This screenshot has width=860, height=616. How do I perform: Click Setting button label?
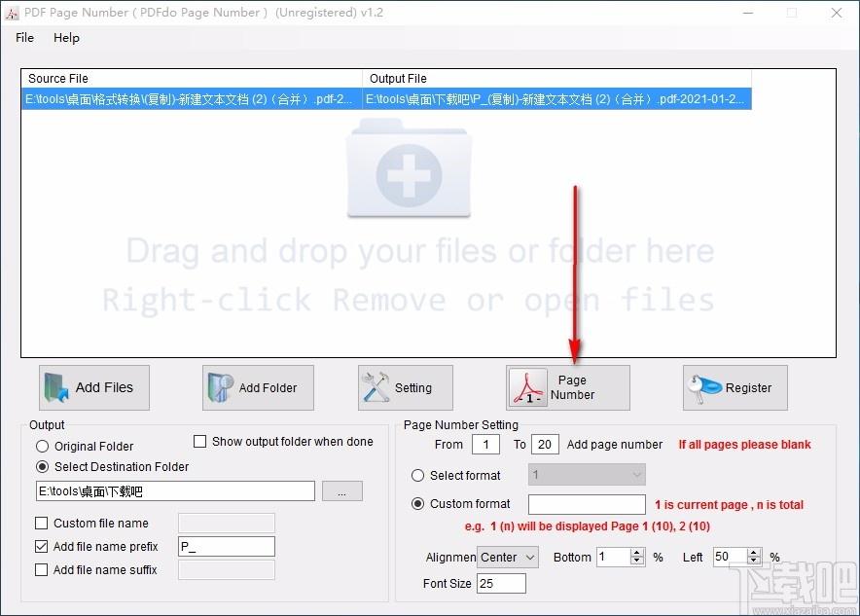[x=413, y=388]
